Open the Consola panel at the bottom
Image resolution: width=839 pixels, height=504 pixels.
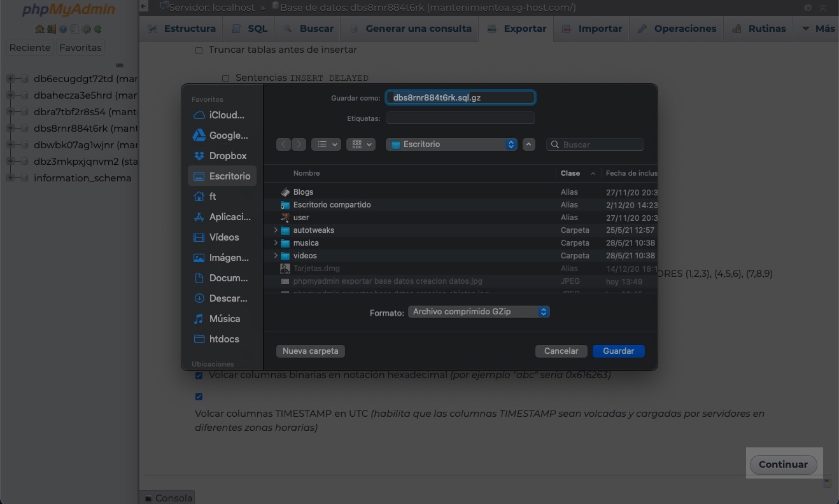pyautogui.click(x=167, y=498)
